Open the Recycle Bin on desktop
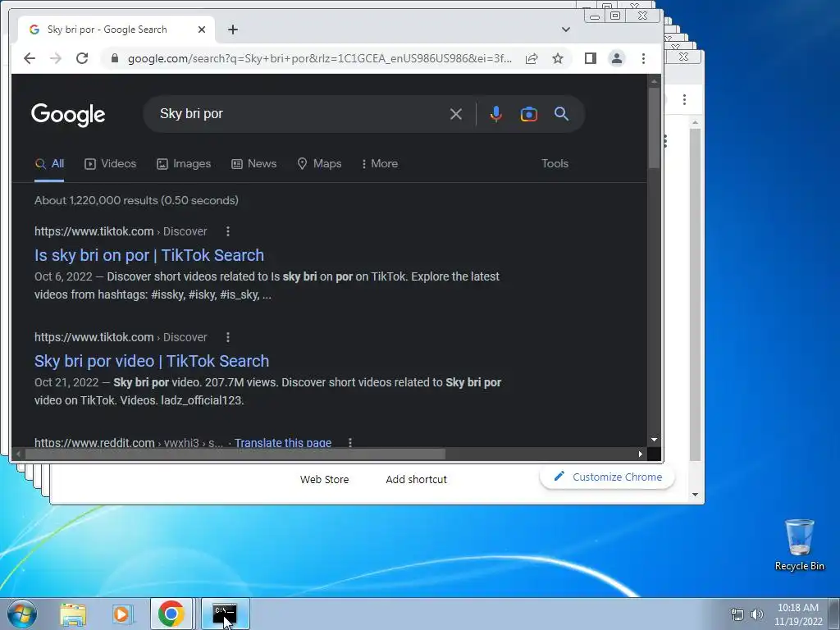The width and height of the screenshot is (840, 630). pyautogui.click(x=799, y=545)
